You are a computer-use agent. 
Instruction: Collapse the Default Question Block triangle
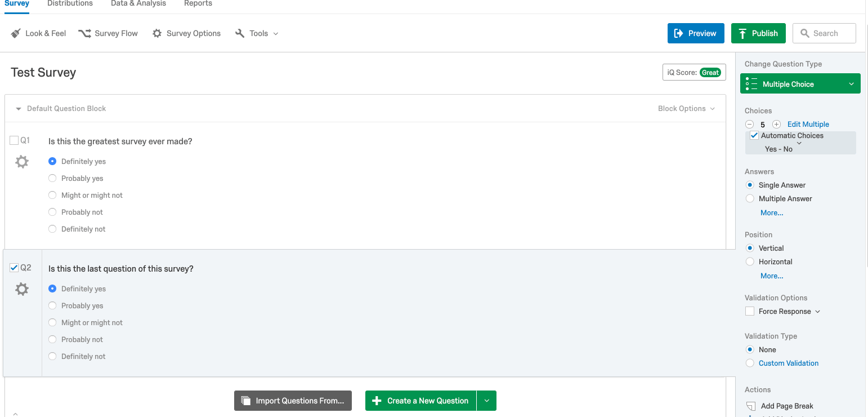[x=19, y=109]
